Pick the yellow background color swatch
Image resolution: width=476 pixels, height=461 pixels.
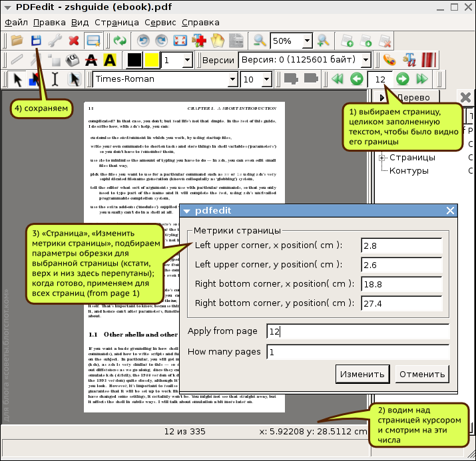point(152,60)
